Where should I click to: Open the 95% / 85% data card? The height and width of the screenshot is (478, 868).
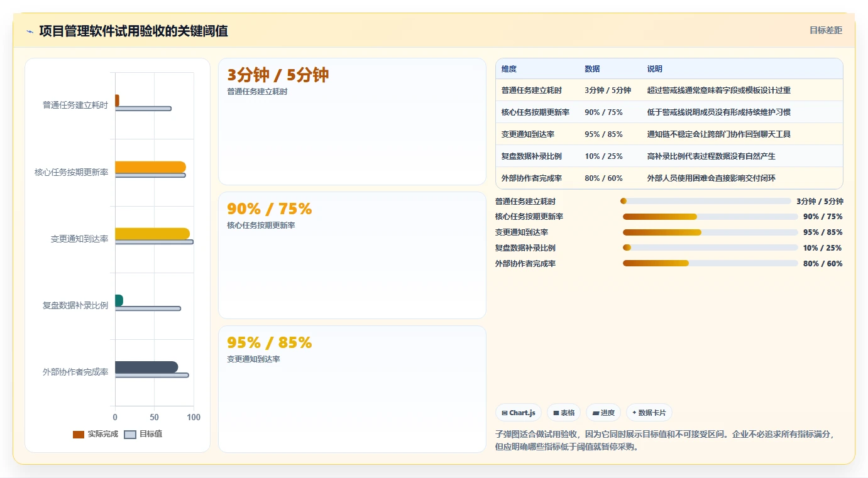tap(352, 389)
